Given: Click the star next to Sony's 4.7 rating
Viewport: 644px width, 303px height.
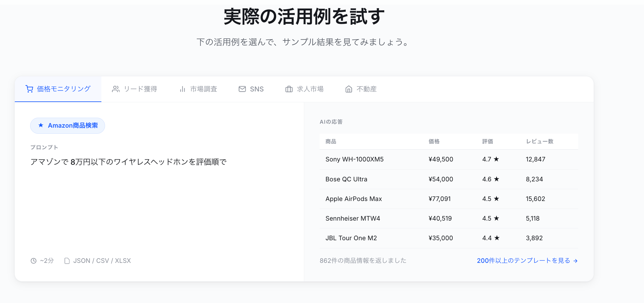Looking at the screenshot, I should click(496, 159).
